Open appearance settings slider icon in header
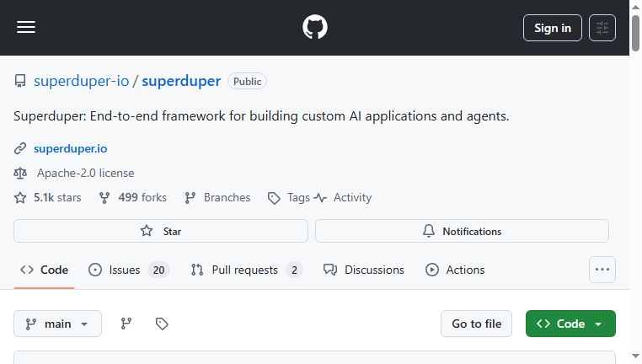Screen dimensions: 642x364 point(602,28)
